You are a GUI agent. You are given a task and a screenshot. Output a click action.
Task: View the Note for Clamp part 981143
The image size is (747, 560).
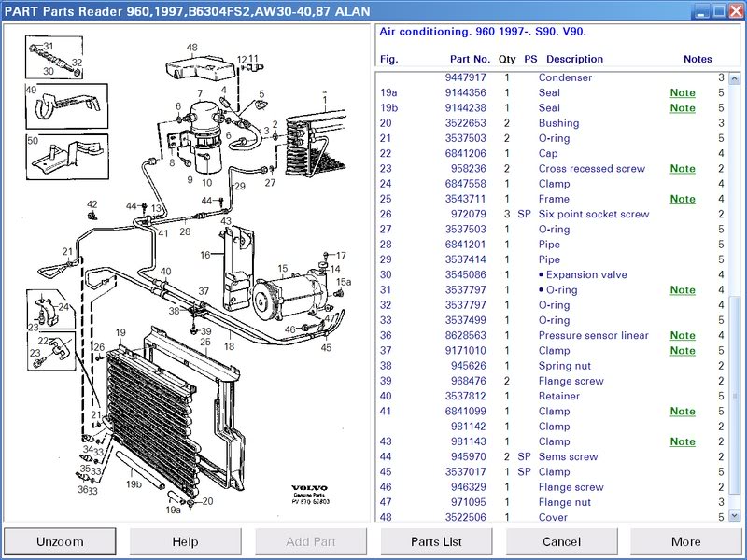pyautogui.click(x=682, y=441)
